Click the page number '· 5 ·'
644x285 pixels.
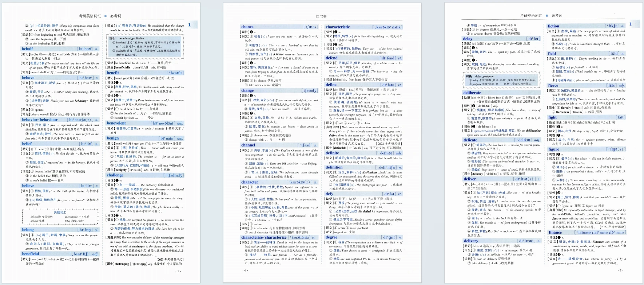click(x=178, y=271)
